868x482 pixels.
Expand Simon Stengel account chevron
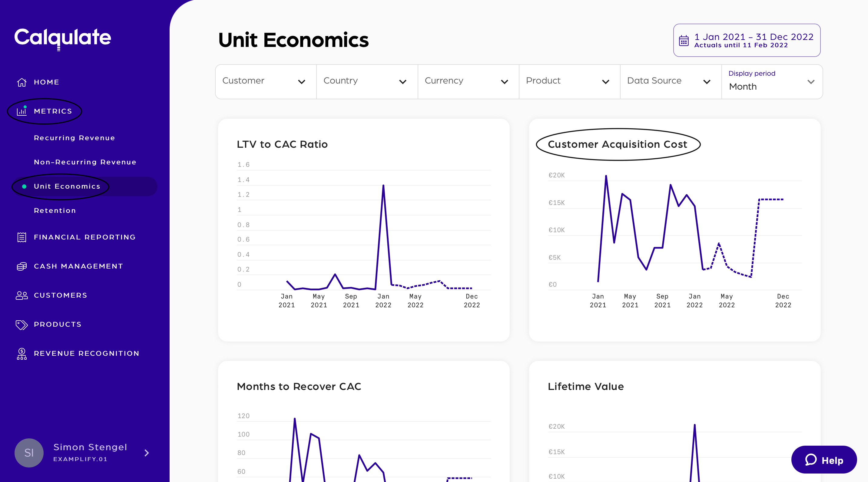[147, 453]
